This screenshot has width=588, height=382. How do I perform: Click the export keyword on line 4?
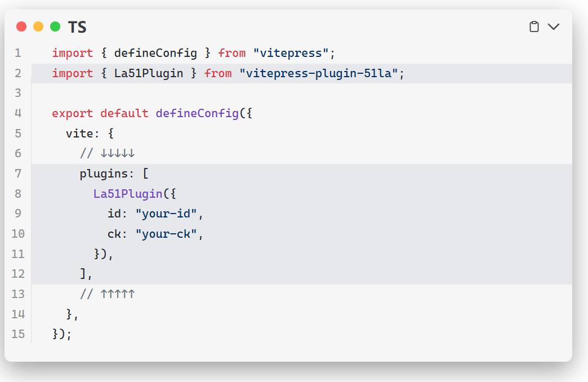pyautogui.click(x=73, y=113)
